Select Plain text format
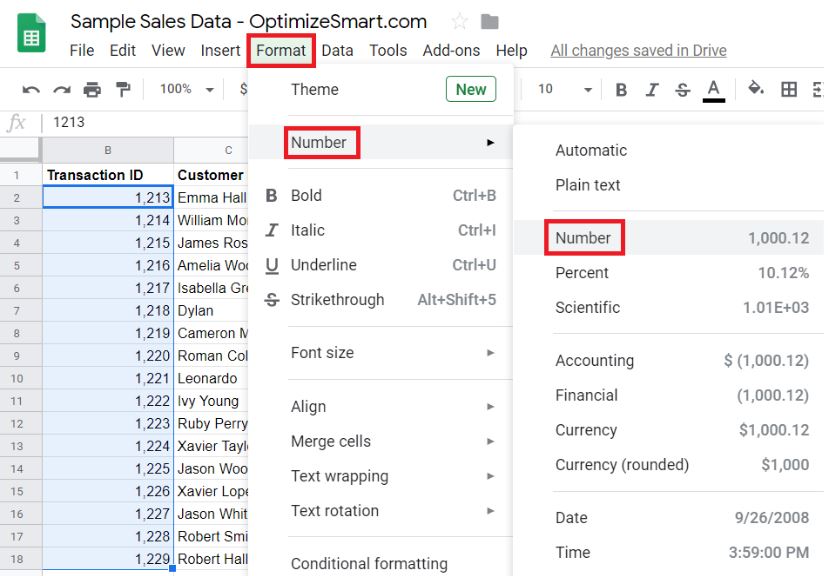The height and width of the screenshot is (576, 828). click(669, 185)
